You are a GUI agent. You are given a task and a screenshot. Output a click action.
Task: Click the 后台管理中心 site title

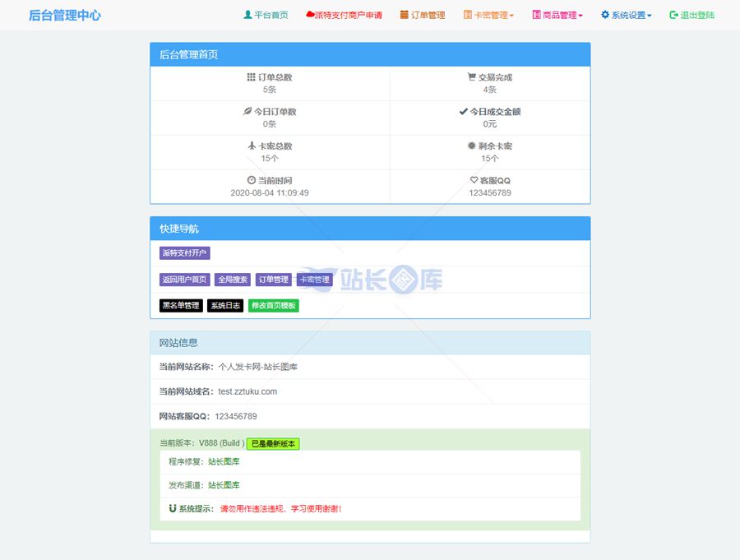(65, 15)
